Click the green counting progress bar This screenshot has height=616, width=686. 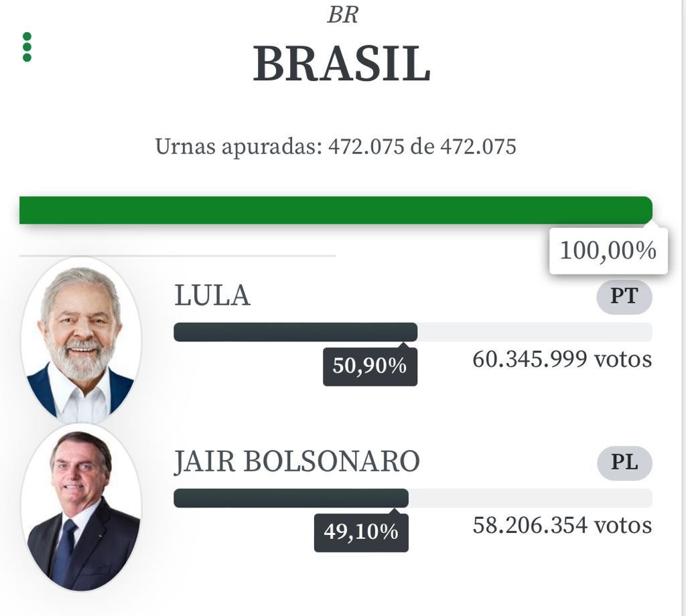point(336,210)
